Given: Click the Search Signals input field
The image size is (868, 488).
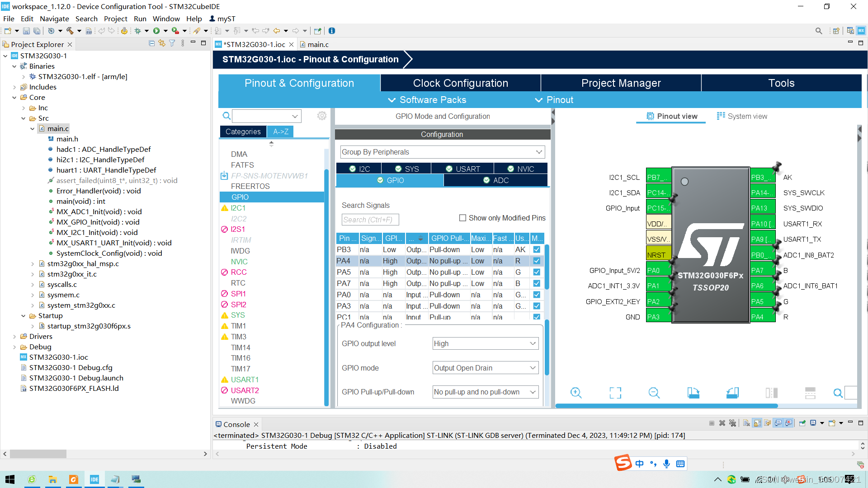Looking at the screenshot, I should coord(370,220).
